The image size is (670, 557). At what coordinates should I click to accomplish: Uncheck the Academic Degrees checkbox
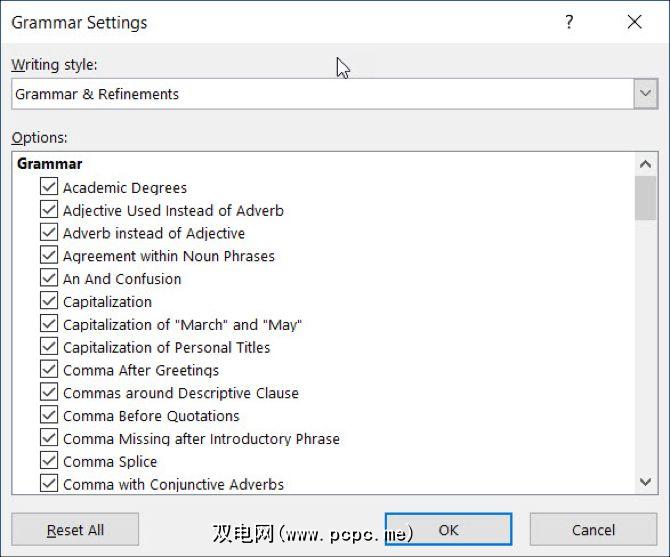tap(49, 187)
